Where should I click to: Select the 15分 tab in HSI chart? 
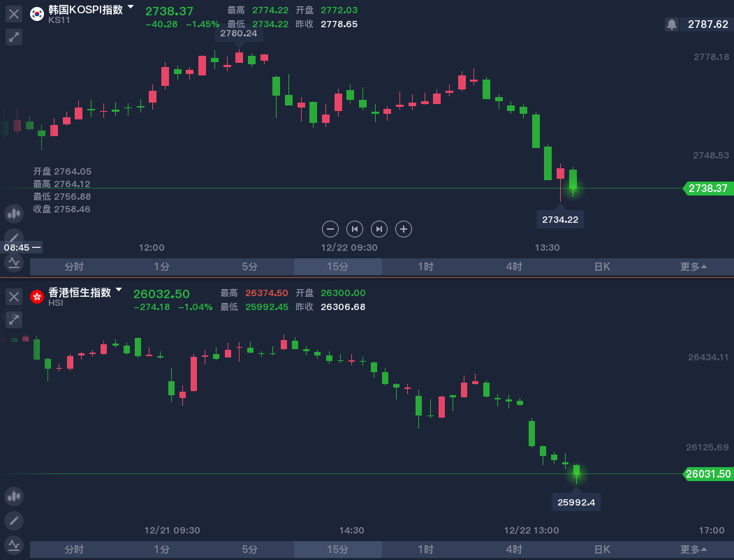(338, 550)
